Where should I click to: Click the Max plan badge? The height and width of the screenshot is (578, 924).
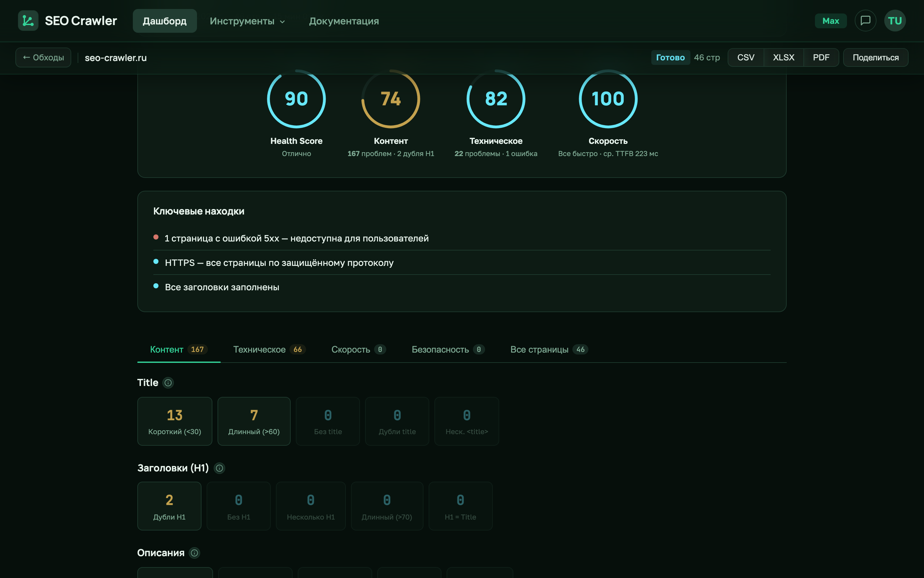click(830, 21)
